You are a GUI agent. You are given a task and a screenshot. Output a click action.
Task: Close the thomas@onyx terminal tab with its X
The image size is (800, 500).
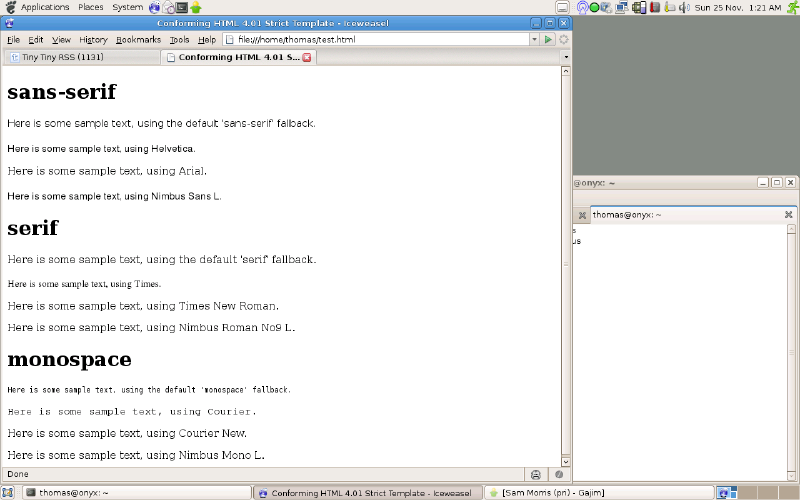(788, 215)
